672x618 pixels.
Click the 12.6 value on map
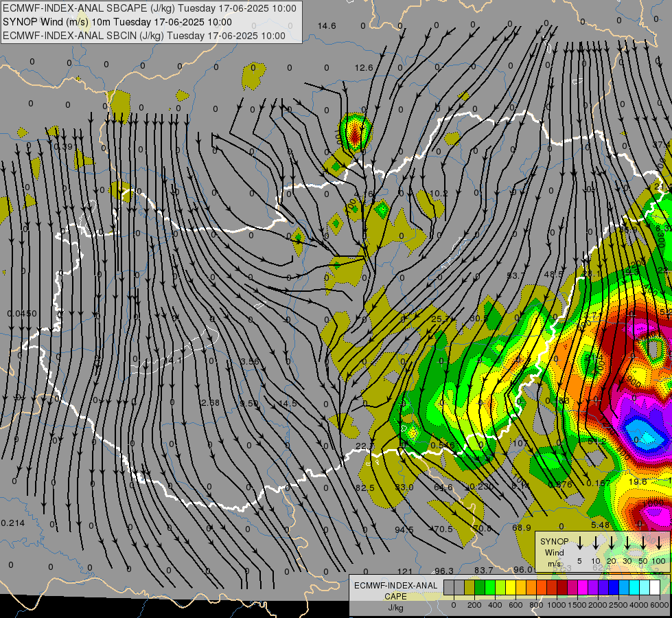coord(364,68)
